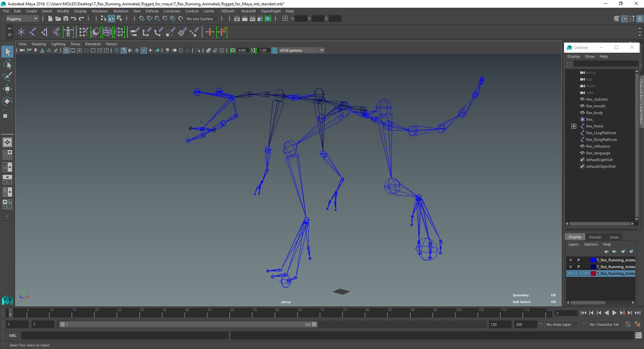This screenshot has width=644, height=349.
Task: Toggle V visibility of first display layer
Action: (x=570, y=260)
